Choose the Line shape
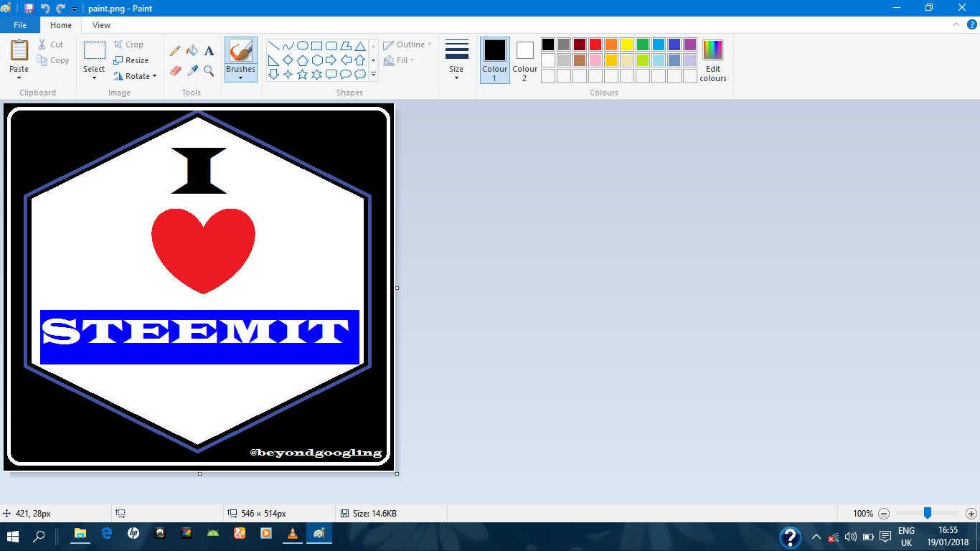 click(x=273, y=46)
